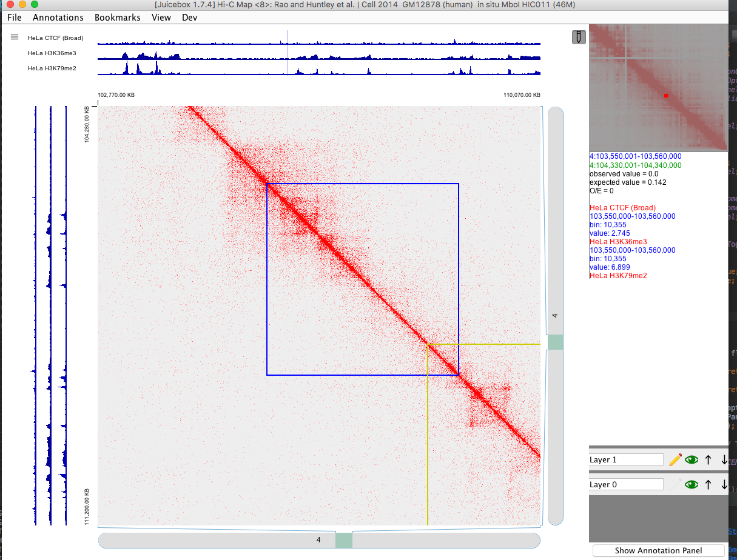737x560 pixels.
Task: Expand the View dropdown menu
Action: point(161,18)
